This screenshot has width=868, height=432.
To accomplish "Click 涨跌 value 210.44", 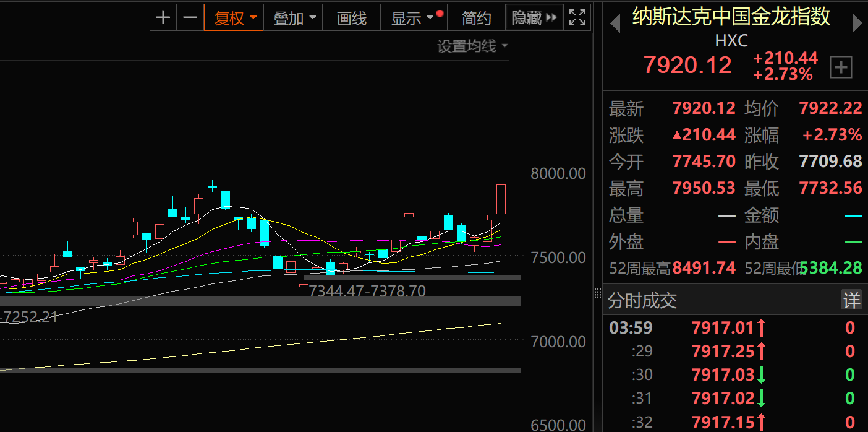I will (x=704, y=135).
